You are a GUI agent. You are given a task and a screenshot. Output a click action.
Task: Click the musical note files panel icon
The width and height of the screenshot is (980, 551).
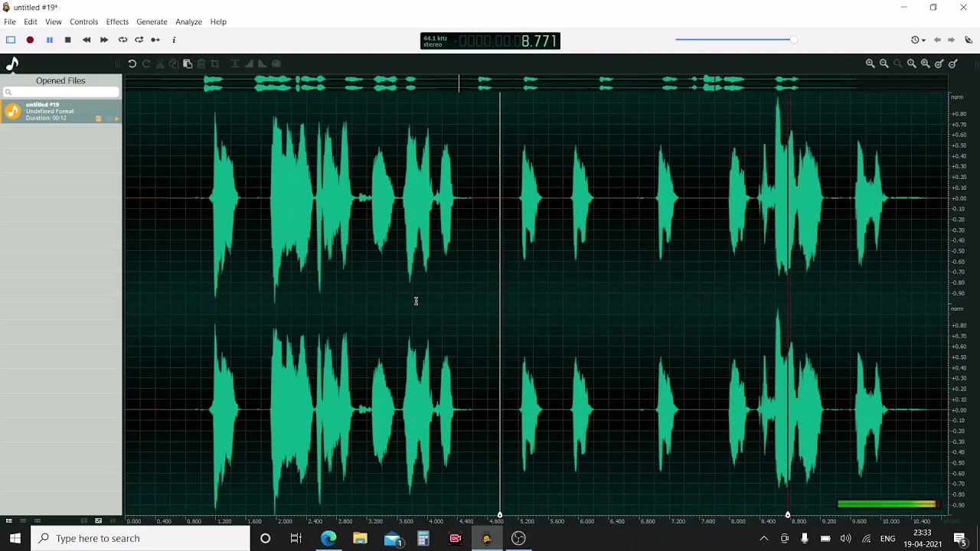coord(12,64)
